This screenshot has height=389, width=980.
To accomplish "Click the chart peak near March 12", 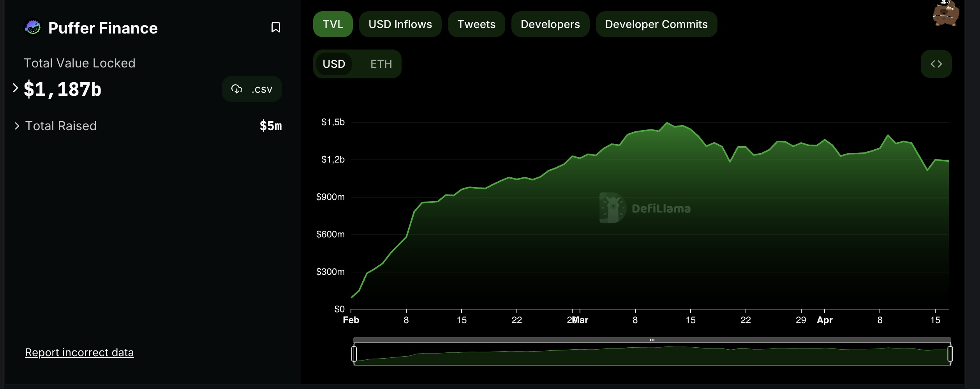I will [667, 123].
